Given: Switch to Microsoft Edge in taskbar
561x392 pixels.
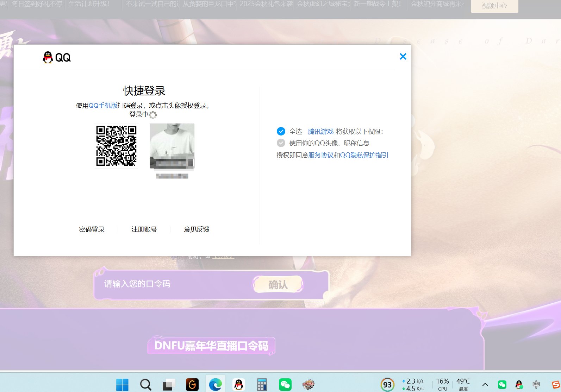Looking at the screenshot, I should [215, 385].
